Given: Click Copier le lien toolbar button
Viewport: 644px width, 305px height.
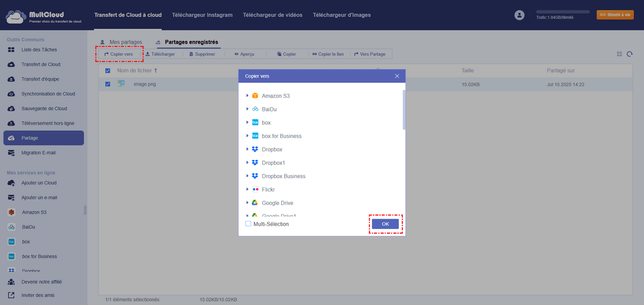Looking at the screenshot, I should [328, 54].
